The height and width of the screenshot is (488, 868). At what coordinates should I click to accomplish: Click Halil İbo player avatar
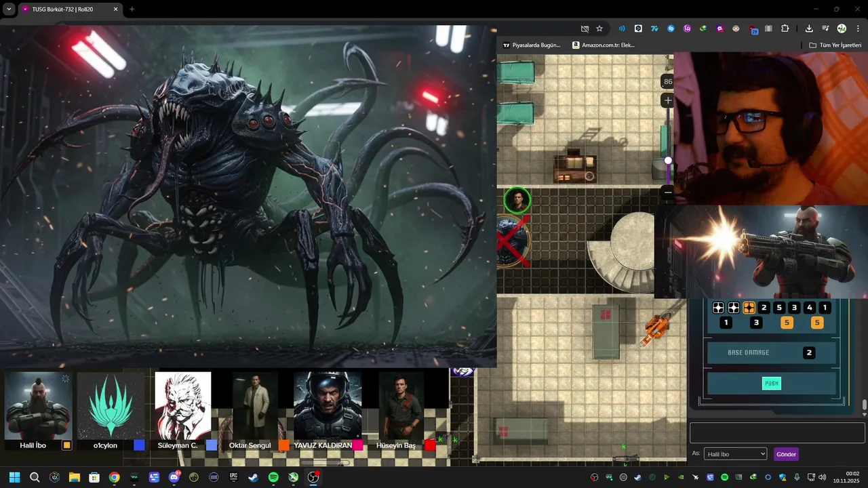coord(38,406)
